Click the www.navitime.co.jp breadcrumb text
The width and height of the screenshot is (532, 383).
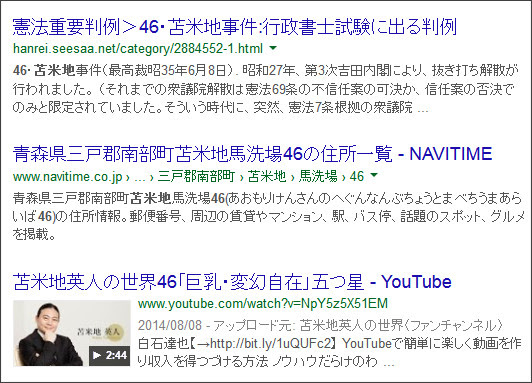pyautogui.click(x=68, y=177)
